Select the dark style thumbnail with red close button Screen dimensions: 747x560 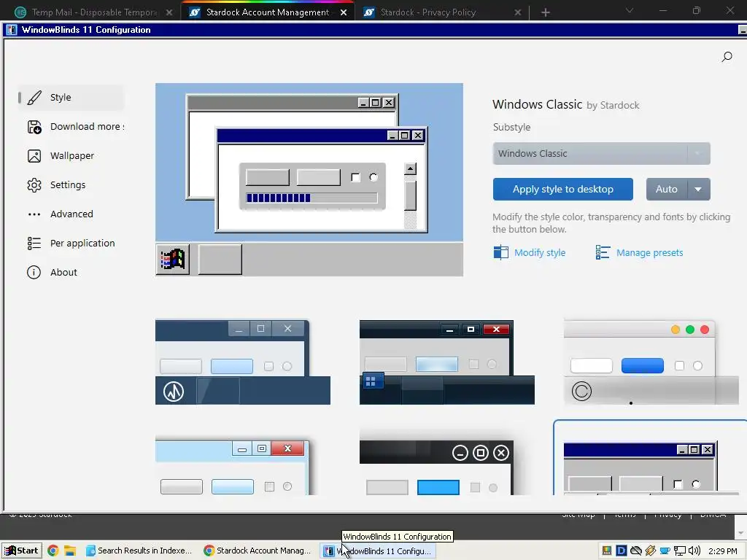(447, 362)
